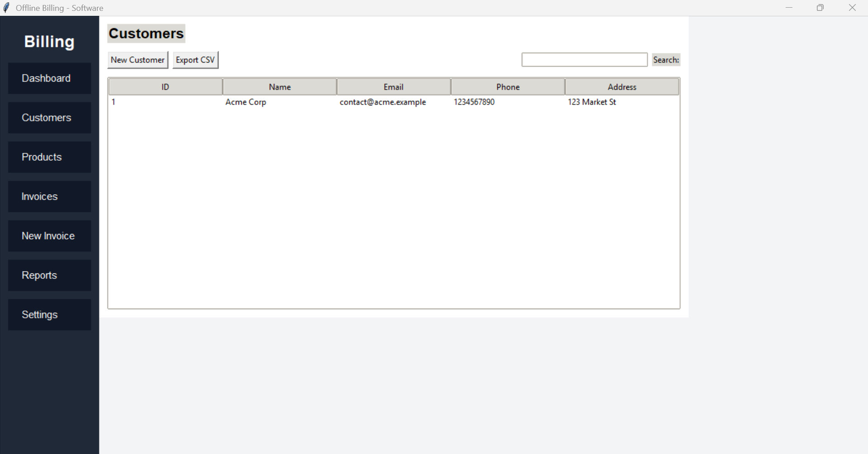
Task: Click the Address column header
Action: click(622, 87)
